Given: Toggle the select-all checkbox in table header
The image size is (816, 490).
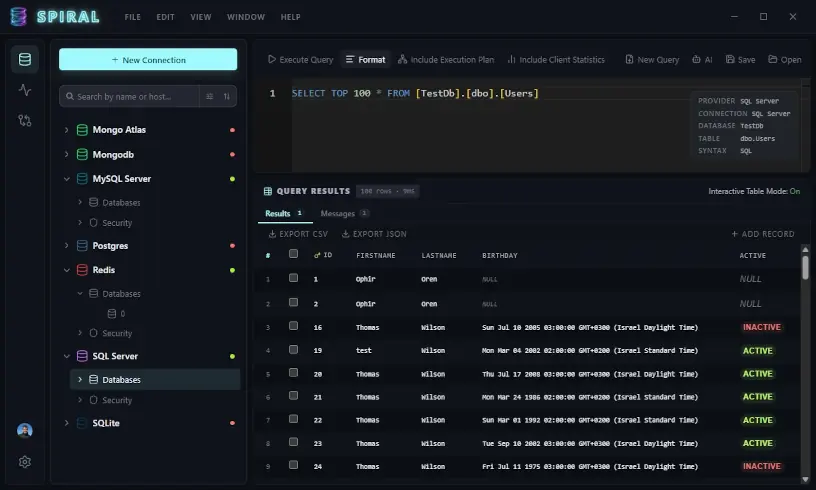Looking at the screenshot, I should tap(294, 254).
